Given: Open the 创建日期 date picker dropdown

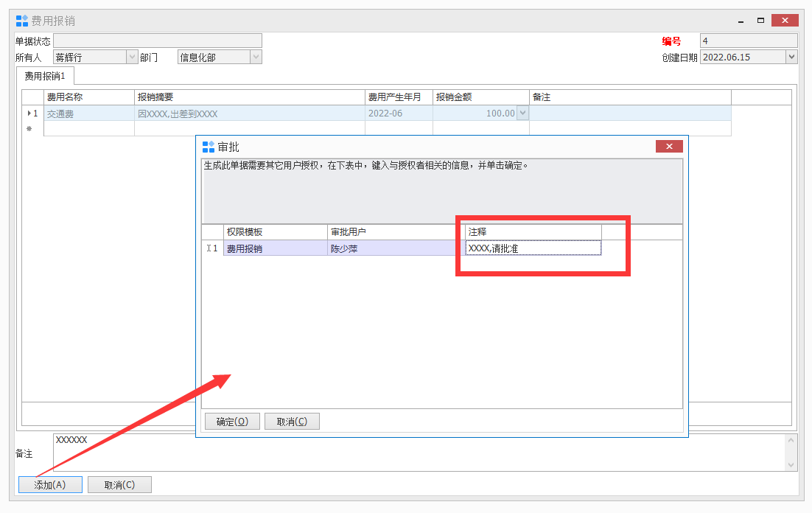Looking at the screenshot, I should click(791, 57).
